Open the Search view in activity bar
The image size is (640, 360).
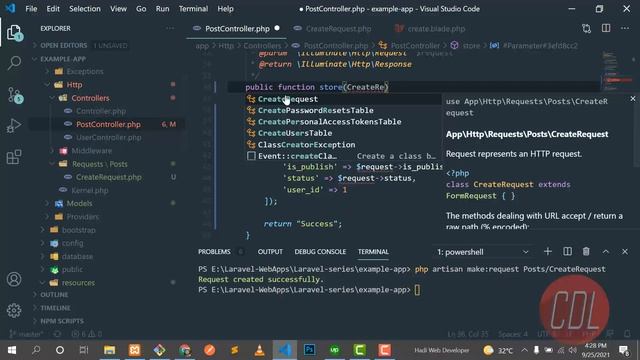pyautogui.click(x=14, y=63)
